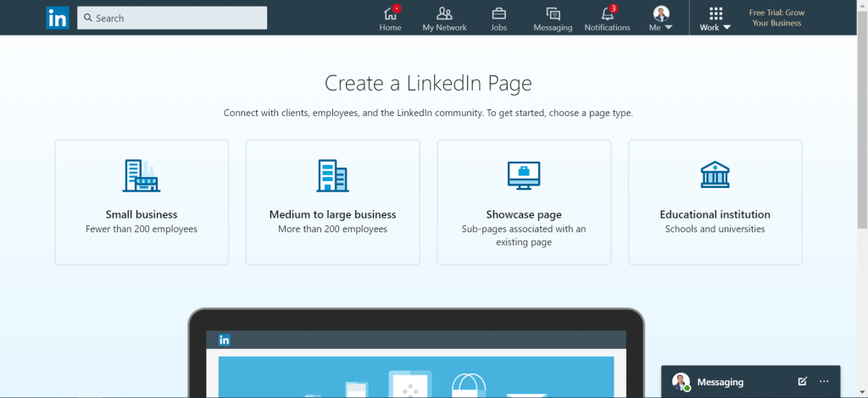Open the Notifications bell icon
Image resolution: width=868 pixels, height=398 pixels.
607,14
